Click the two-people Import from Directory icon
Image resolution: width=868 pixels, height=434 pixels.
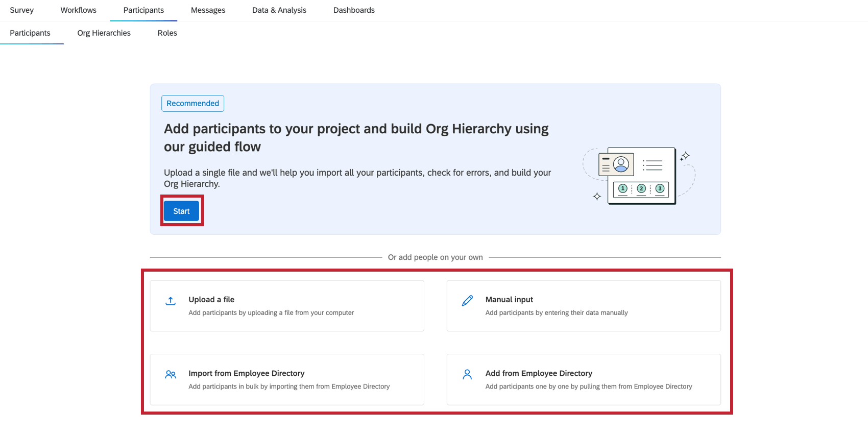[171, 375]
